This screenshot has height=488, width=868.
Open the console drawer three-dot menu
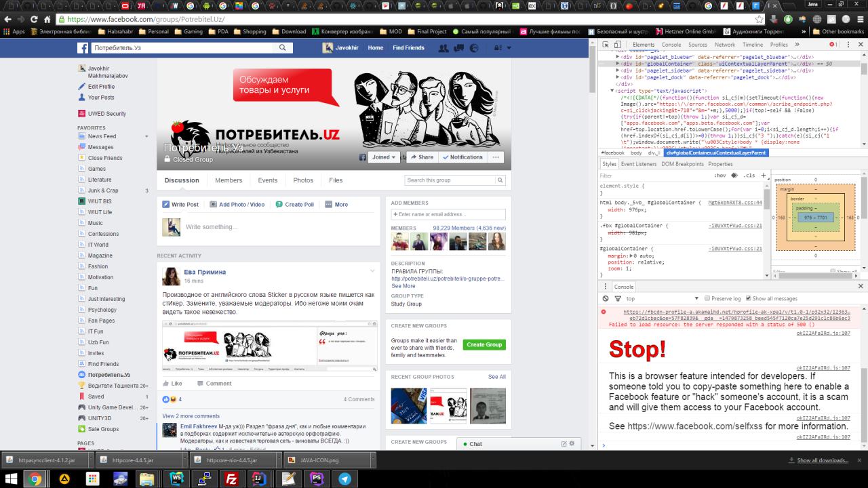(606, 287)
